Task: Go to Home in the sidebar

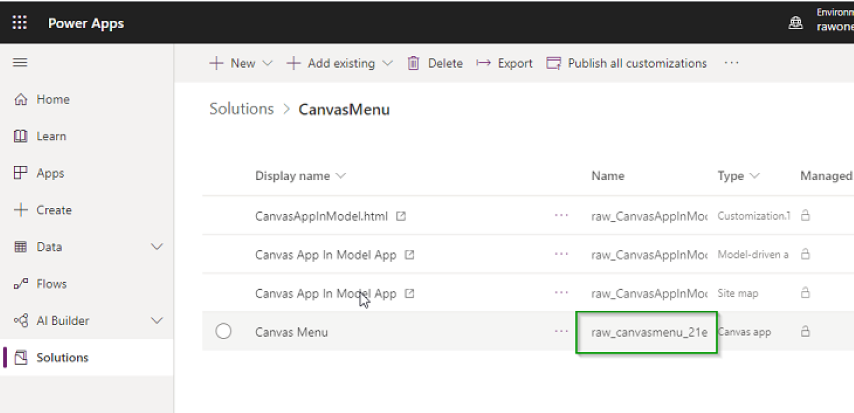Action: coord(53,99)
